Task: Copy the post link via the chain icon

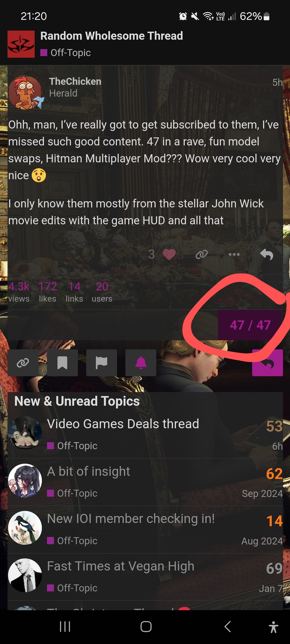Action: [202, 254]
